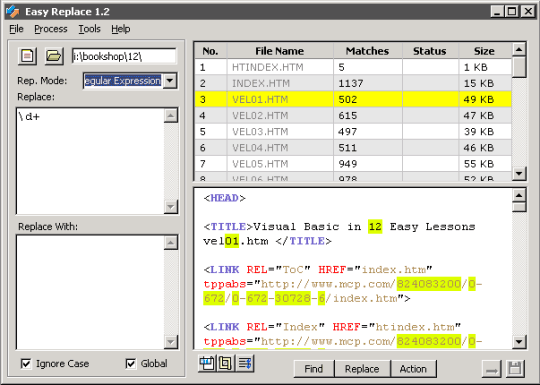Click the 615 matches cell
Image resolution: width=540 pixels, height=385 pixels.
tap(367, 115)
